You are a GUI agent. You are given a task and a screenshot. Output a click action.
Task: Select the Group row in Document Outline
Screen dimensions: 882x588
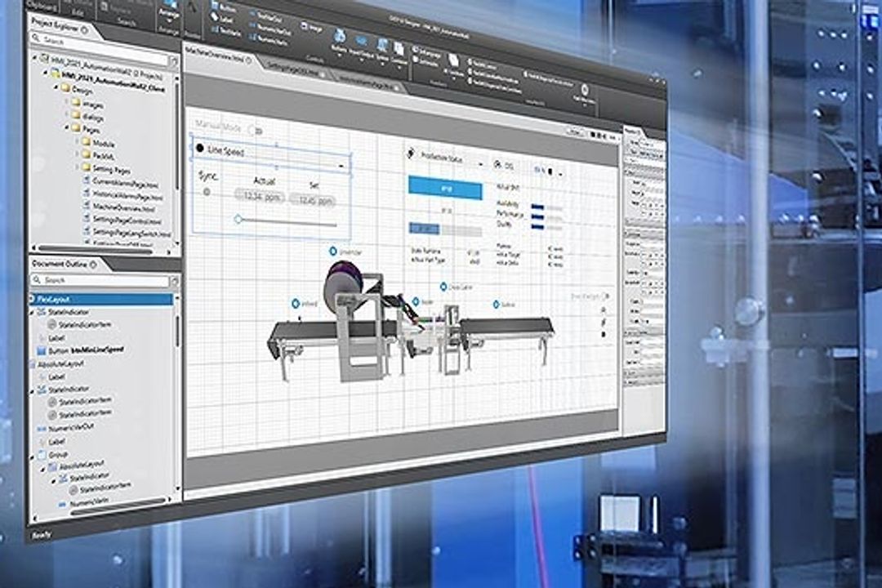pyautogui.click(x=53, y=455)
